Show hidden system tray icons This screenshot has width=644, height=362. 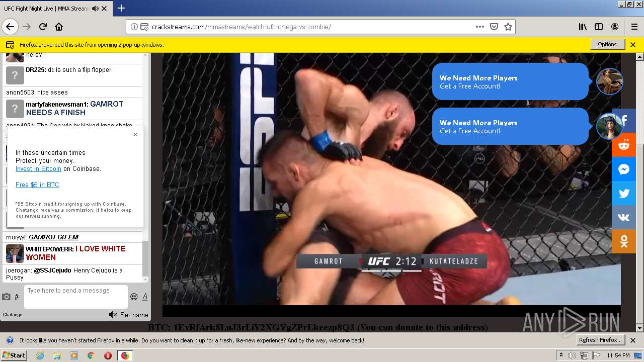(x=561, y=355)
